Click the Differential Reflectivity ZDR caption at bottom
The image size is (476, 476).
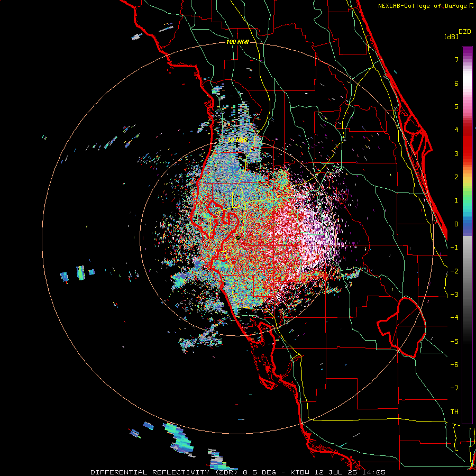(238, 472)
